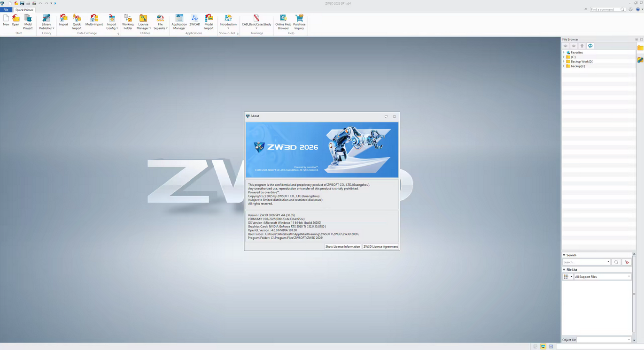The height and width of the screenshot is (350, 644).
Task: Click the File Browser back arrow
Action: coord(566,46)
